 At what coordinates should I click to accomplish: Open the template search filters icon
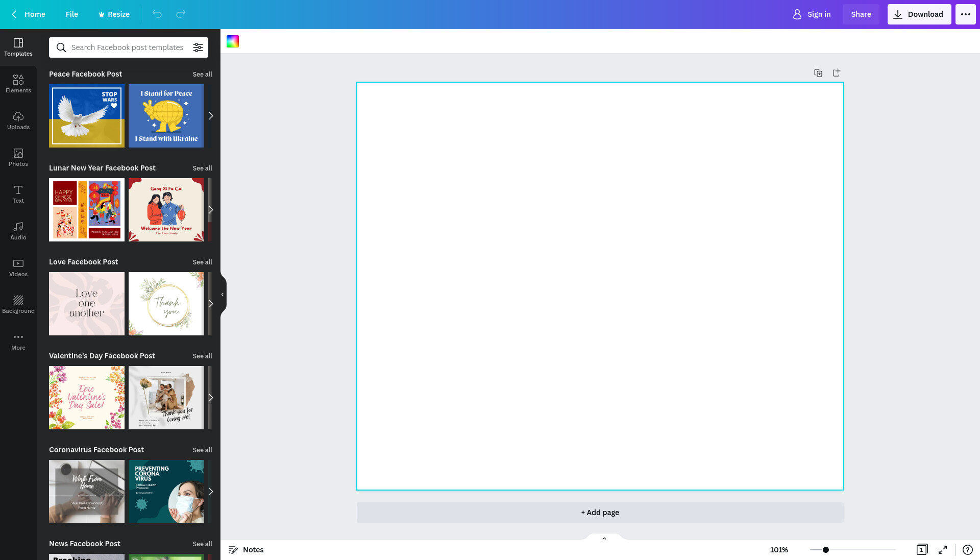(x=198, y=47)
